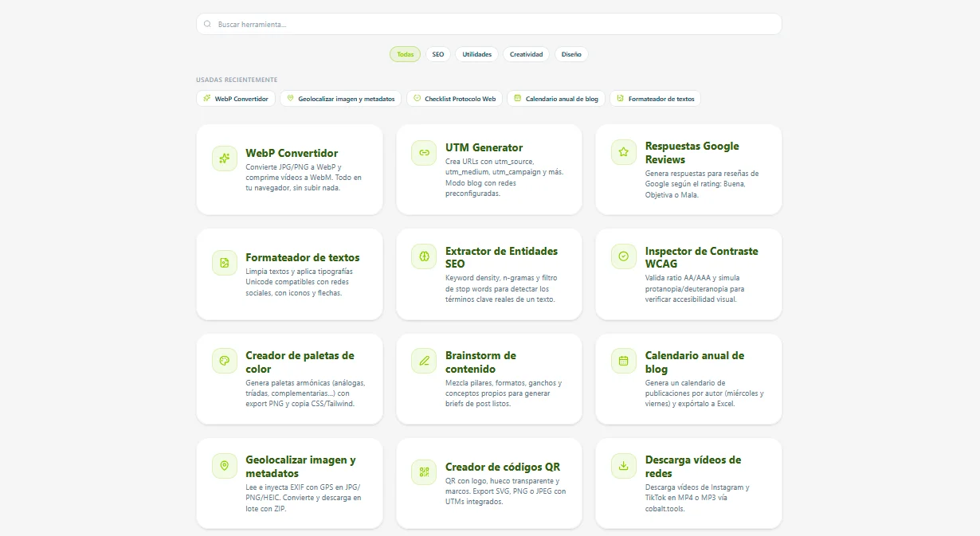Click the 'Lee e inyecta EXIF' description
This screenshot has height=536, width=980.
(304, 497)
